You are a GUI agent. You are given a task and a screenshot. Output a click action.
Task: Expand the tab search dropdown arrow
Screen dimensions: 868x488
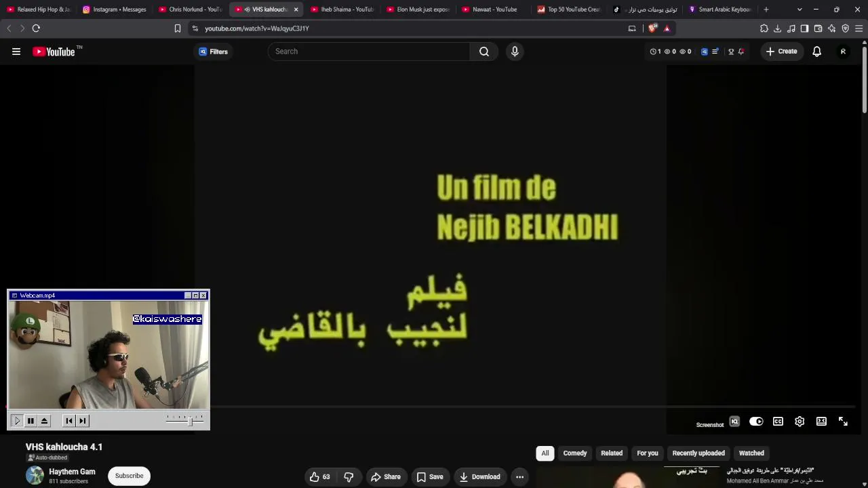click(800, 9)
